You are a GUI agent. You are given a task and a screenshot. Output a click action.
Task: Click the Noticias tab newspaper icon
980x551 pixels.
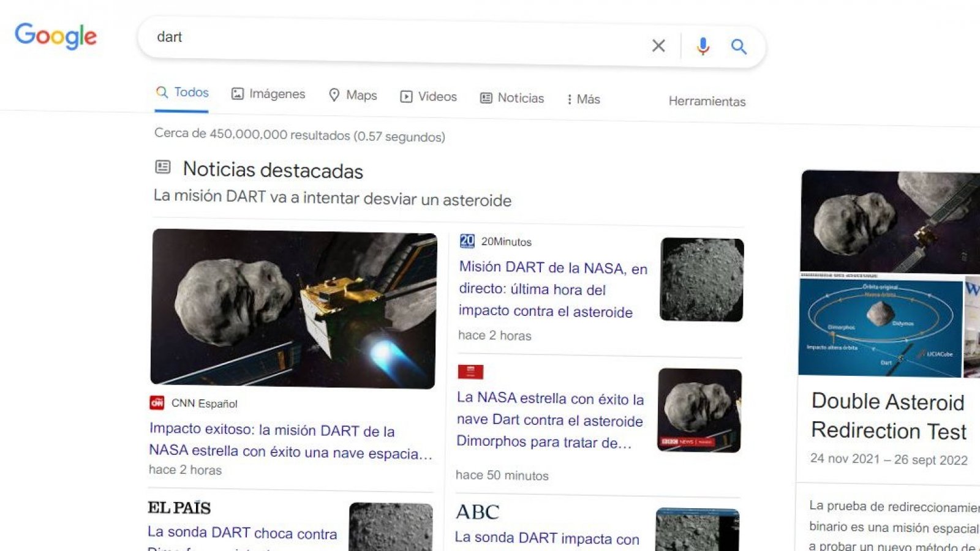[486, 98]
